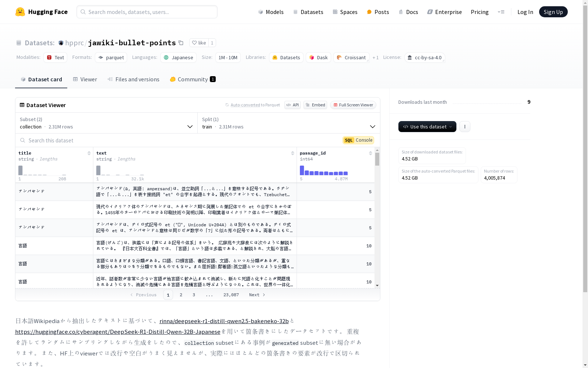
Task: Open the more options kebab menu
Action: pyautogui.click(x=465, y=127)
